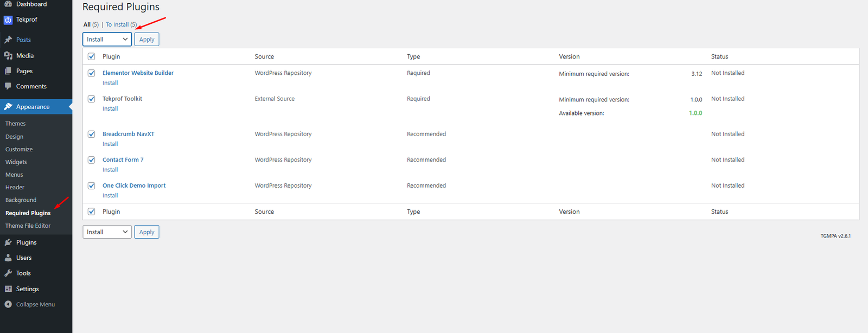Open the bottom bulk actions Install dropdown
868x333 pixels.
click(x=107, y=232)
